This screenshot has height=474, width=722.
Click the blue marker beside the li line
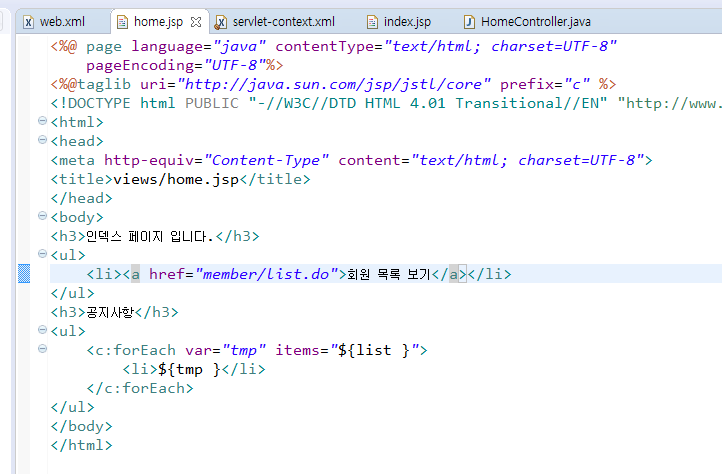click(x=24, y=274)
